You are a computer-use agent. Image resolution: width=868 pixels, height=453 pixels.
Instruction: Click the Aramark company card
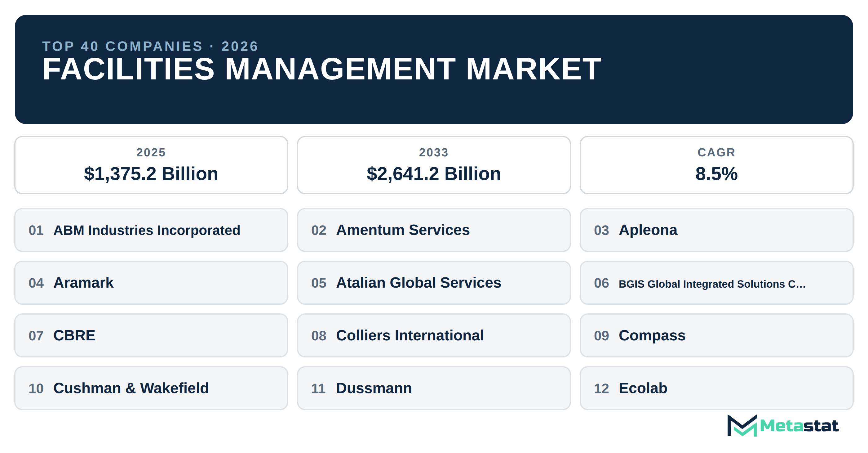(x=151, y=283)
